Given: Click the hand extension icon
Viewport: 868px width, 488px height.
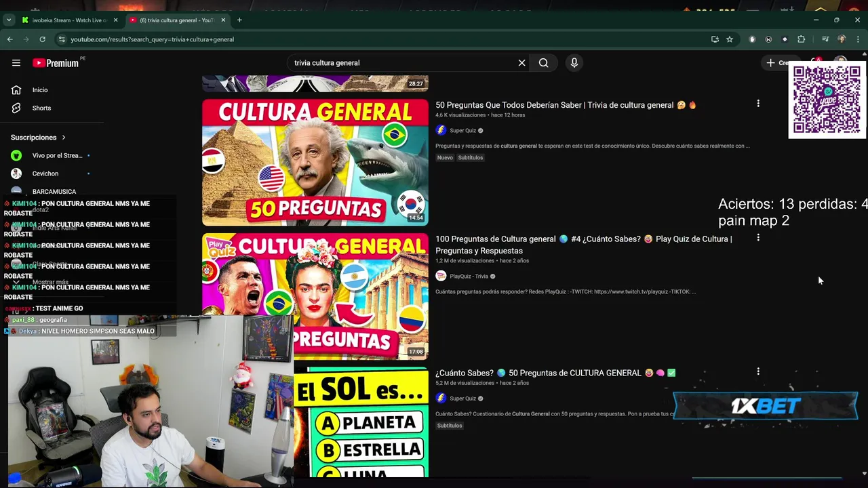Looking at the screenshot, I should click(752, 39).
